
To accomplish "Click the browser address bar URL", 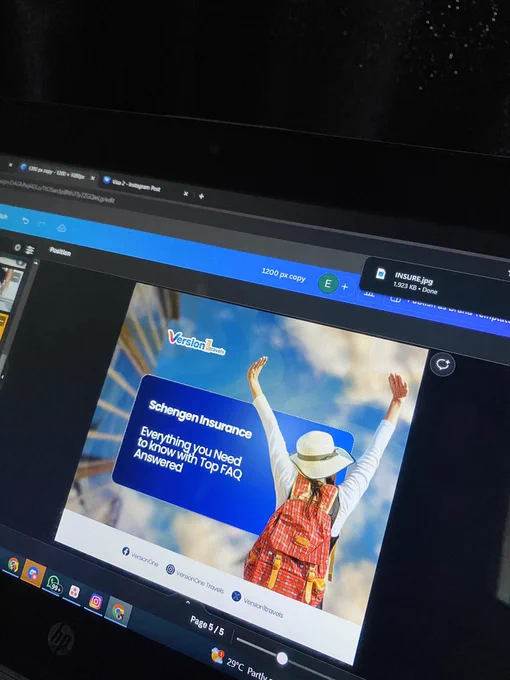I will [x=56, y=191].
